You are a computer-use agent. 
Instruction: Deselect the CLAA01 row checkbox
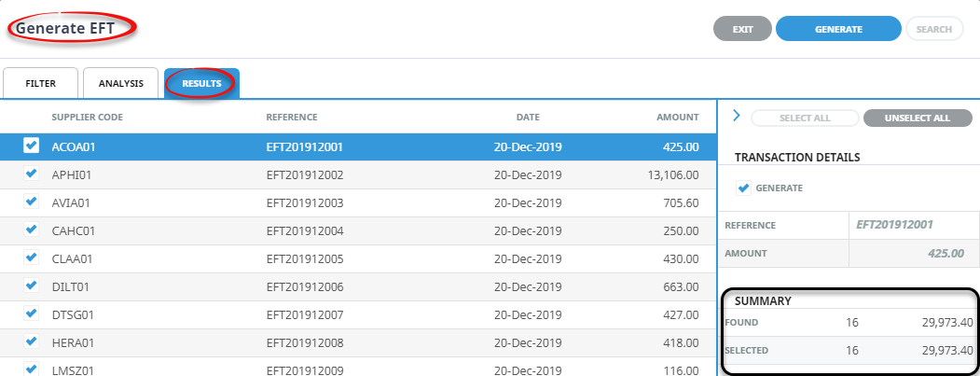[x=31, y=258]
